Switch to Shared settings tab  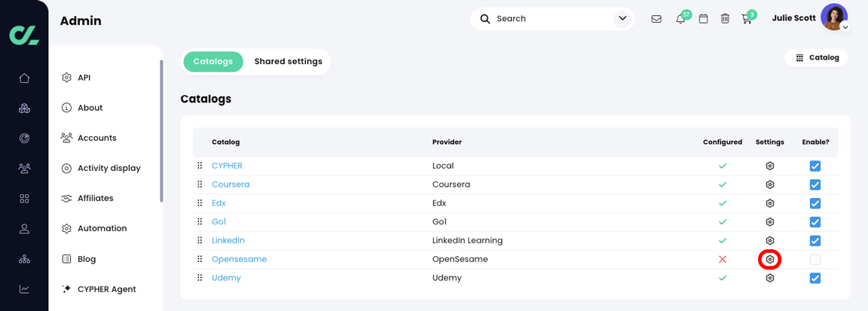[288, 62]
